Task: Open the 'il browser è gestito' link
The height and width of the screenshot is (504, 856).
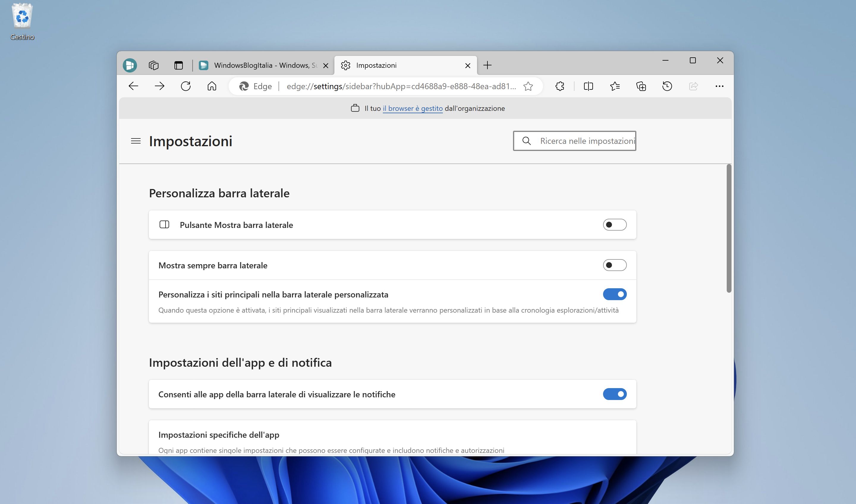Action: 413,108
